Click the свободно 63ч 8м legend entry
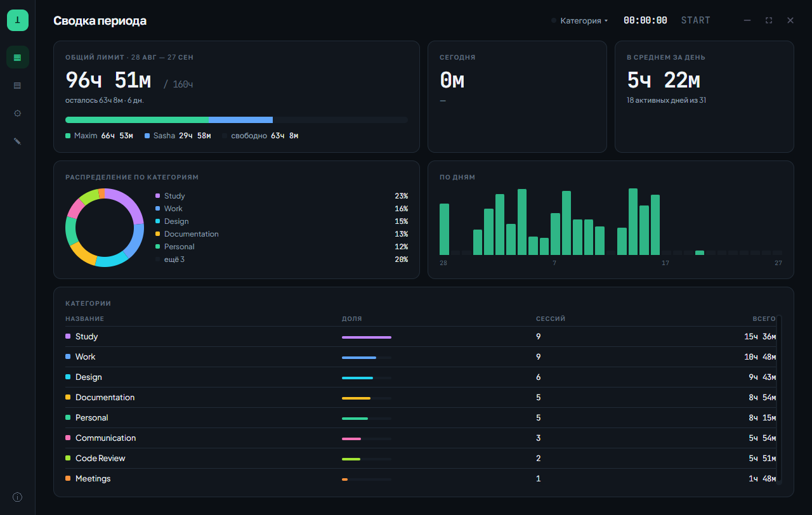The width and height of the screenshot is (812, 515). [260, 136]
